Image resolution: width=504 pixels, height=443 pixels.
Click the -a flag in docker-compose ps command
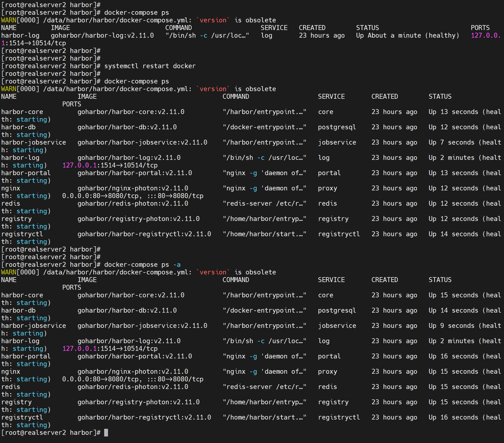pyautogui.click(x=177, y=265)
